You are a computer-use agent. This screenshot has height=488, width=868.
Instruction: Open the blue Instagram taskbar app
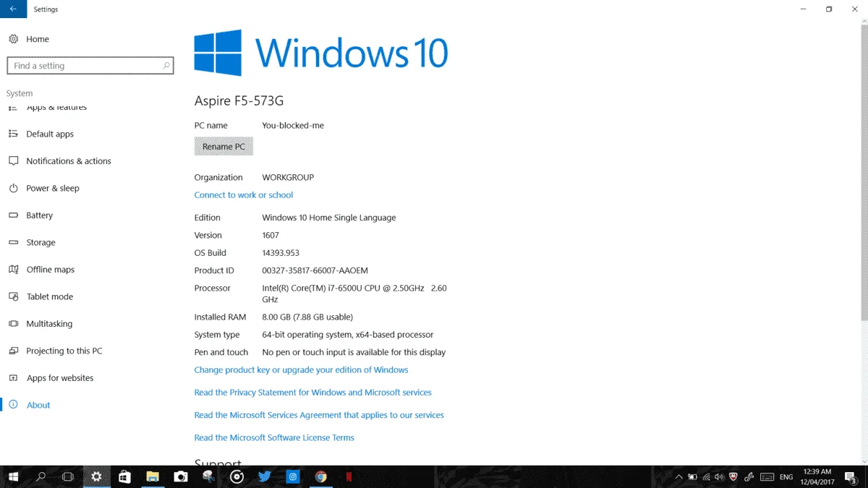click(293, 476)
